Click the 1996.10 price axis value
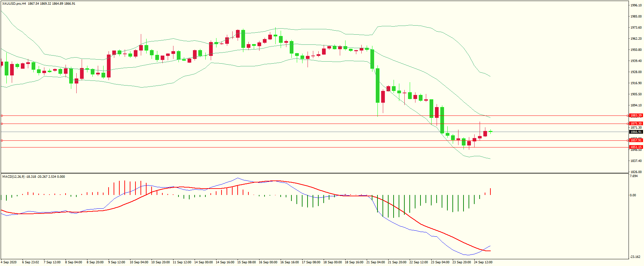 [636, 5]
